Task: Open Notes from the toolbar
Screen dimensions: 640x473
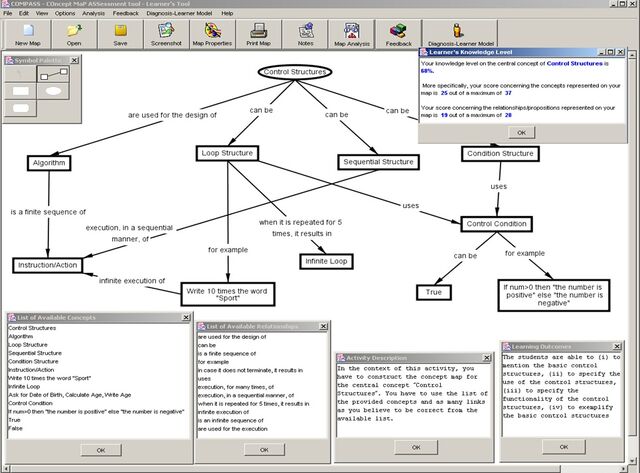Action: pyautogui.click(x=305, y=34)
